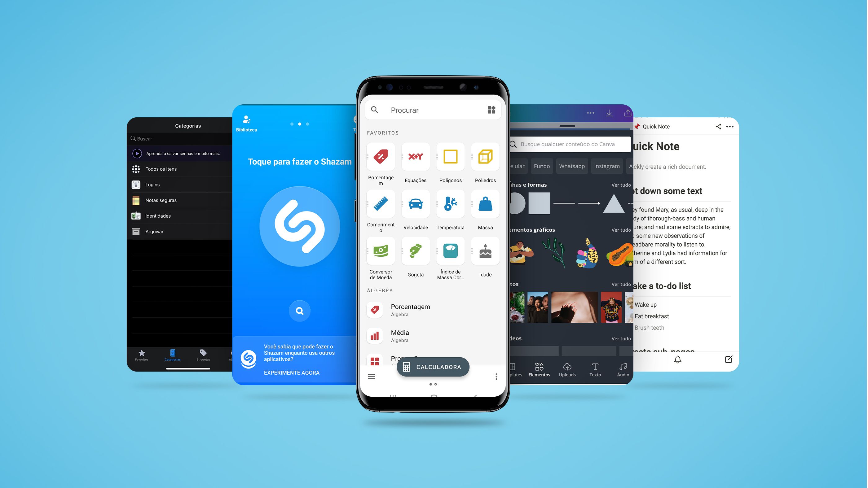This screenshot has width=868, height=488.
Task: Switch to the Uploads tab in Canva
Action: pyautogui.click(x=567, y=368)
